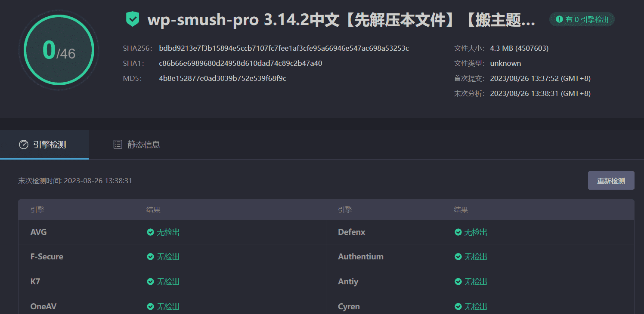The height and width of the screenshot is (314, 644).
Task: Click the Authentium engine name
Action: [361, 257]
